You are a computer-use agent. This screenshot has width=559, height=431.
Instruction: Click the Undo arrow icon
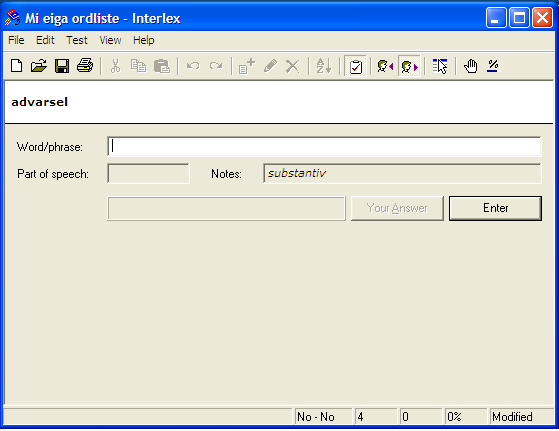193,66
